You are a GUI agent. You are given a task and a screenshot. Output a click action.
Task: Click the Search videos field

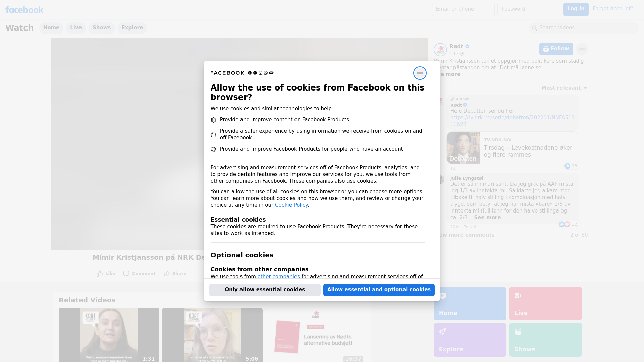tap(584, 28)
